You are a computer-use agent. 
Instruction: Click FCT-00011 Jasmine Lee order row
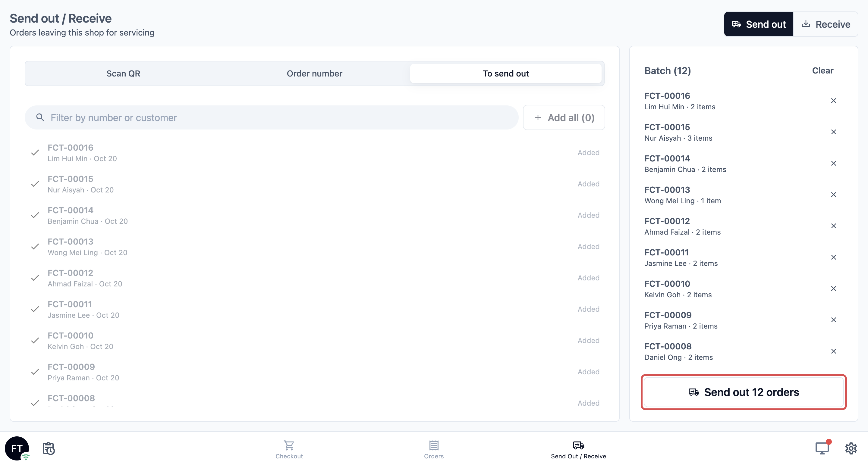pos(314,309)
